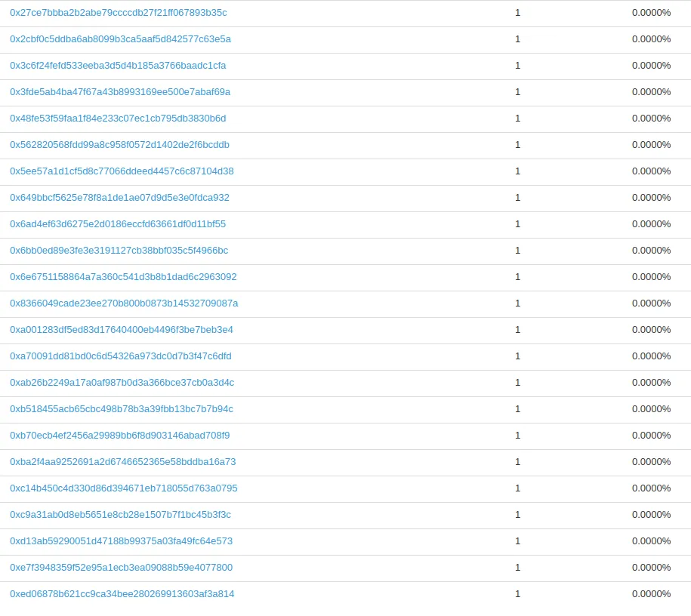Screen dimensions: 691x616
Task: Open address 0x48fe53f59faa1f84e233c07ec1cb795db3830b6d
Action: click(118, 119)
